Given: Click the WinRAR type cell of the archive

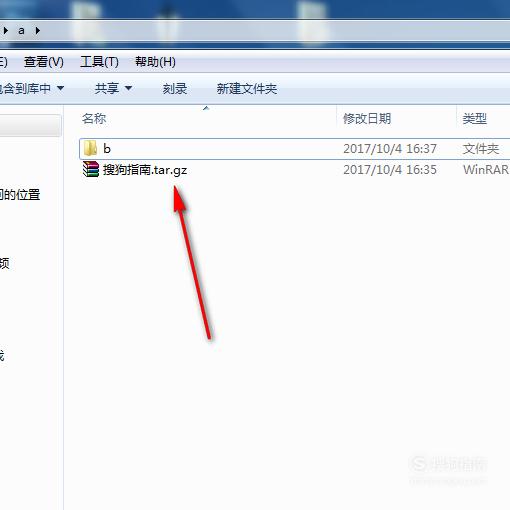Looking at the screenshot, I should [x=486, y=170].
